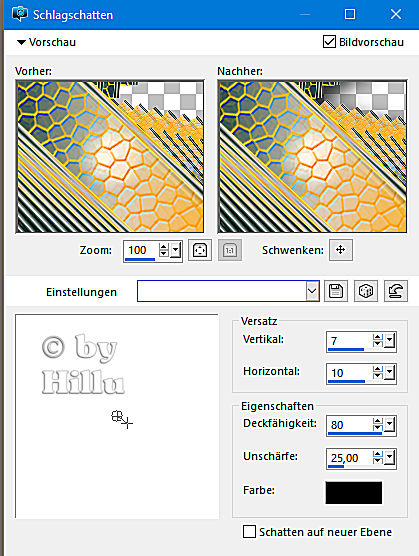419x556 pixels.
Task: Click the Schwenken pan arrows icon
Action: pyautogui.click(x=340, y=250)
